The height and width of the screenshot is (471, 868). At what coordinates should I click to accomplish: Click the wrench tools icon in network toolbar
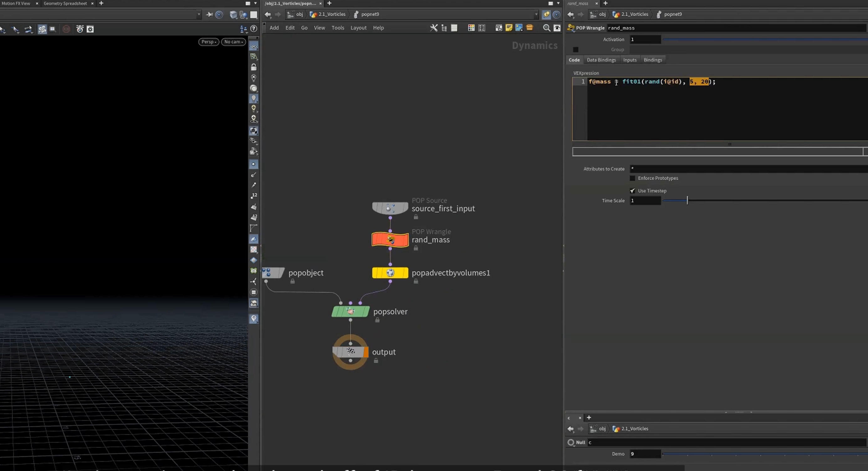pos(434,28)
